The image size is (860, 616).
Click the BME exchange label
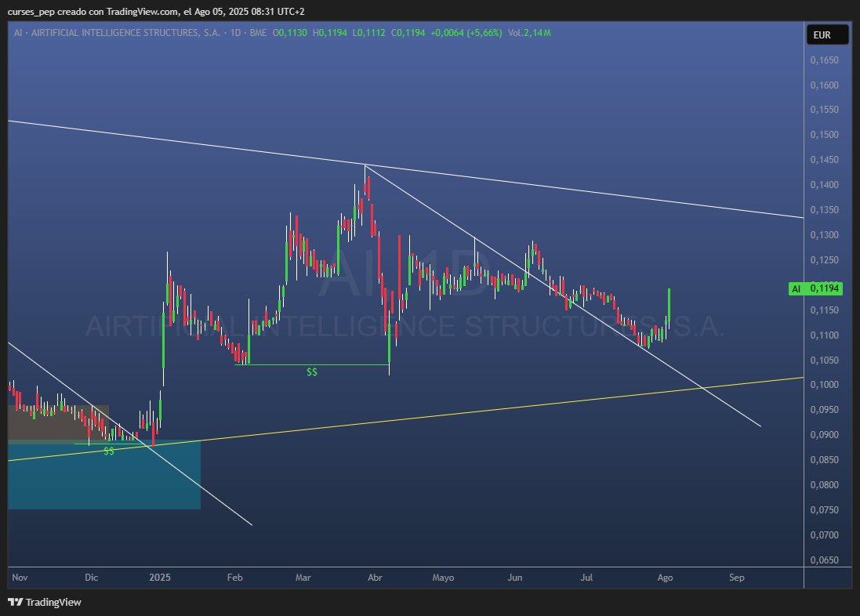click(x=258, y=33)
